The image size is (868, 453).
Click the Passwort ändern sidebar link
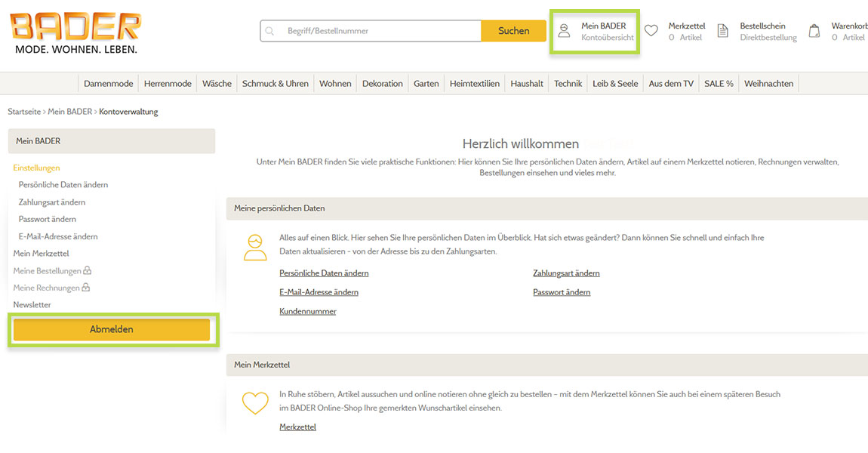tap(48, 219)
